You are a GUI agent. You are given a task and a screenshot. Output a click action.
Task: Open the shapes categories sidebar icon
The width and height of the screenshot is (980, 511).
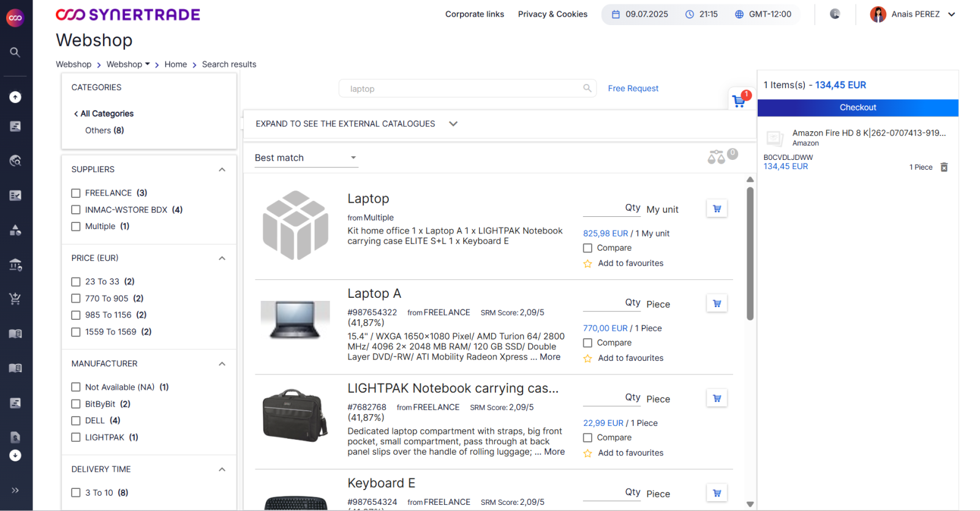tap(15, 230)
